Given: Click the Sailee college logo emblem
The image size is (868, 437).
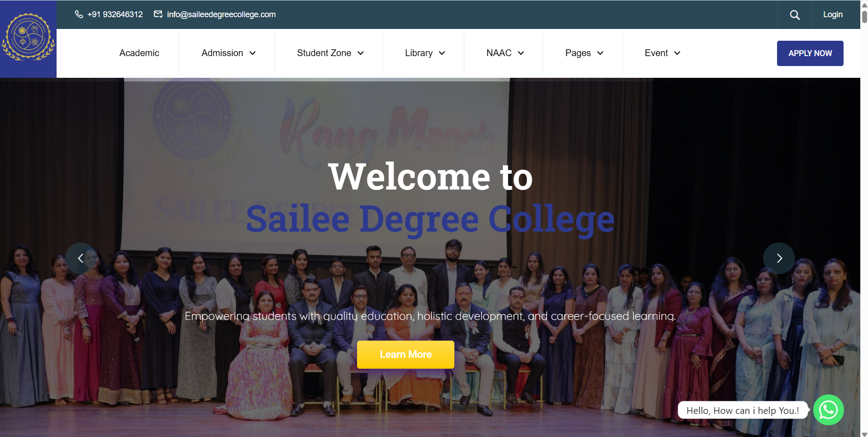Looking at the screenshot, I should [x=28, y=37].
